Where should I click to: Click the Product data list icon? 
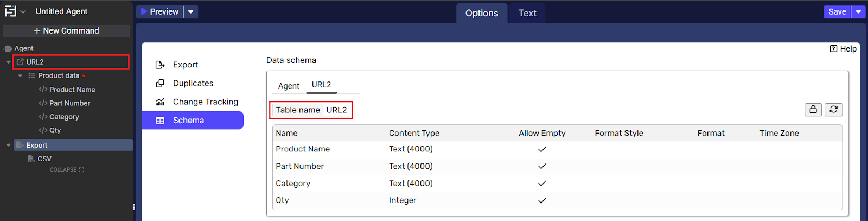pos(32,75)
